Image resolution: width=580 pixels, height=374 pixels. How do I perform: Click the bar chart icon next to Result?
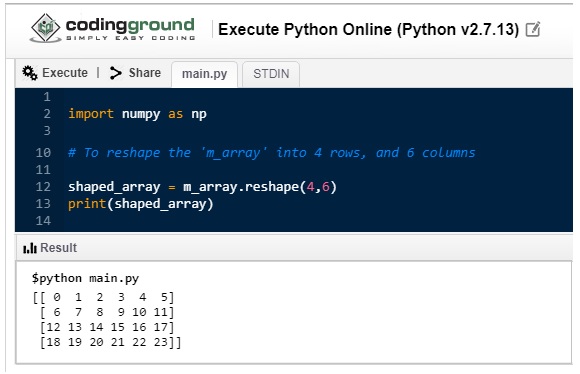(x=30, y=247)
